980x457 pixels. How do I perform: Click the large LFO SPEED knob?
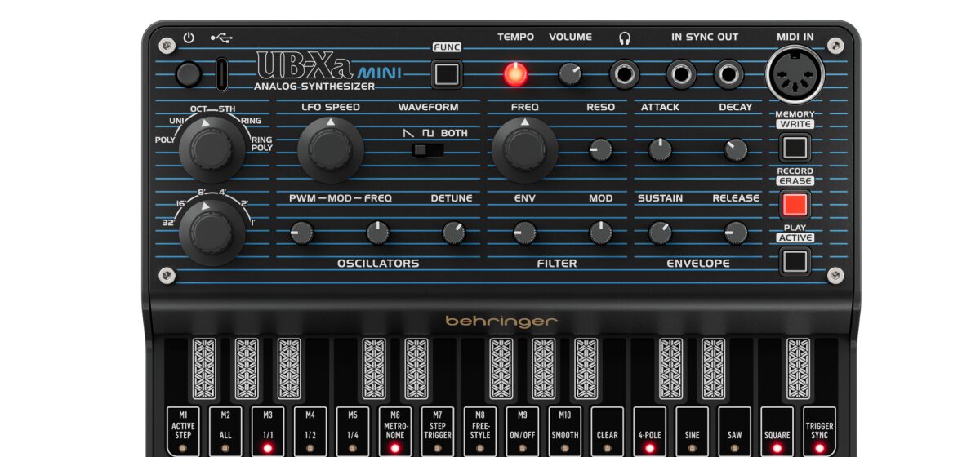point(331,149)
